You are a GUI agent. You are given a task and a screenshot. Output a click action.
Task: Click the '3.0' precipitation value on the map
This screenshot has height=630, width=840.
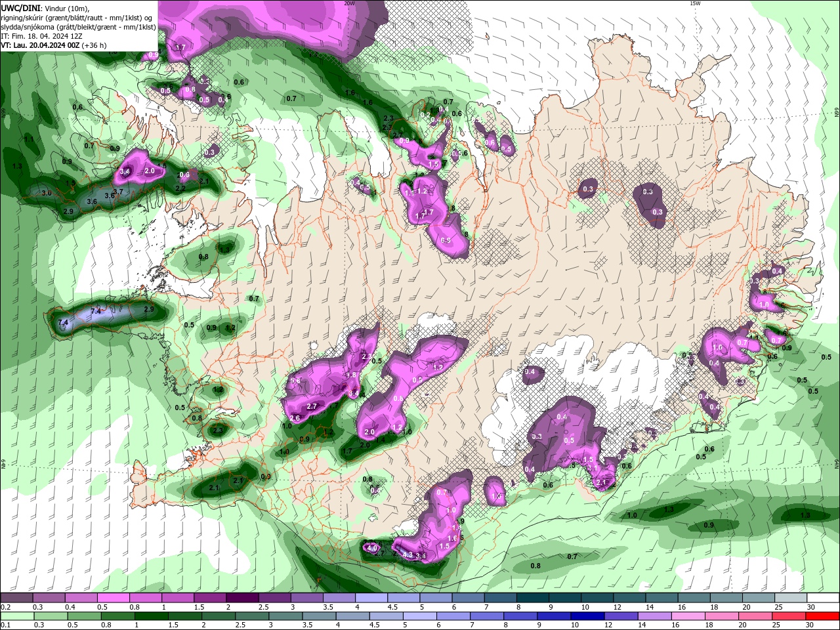[x=47, y=194]
